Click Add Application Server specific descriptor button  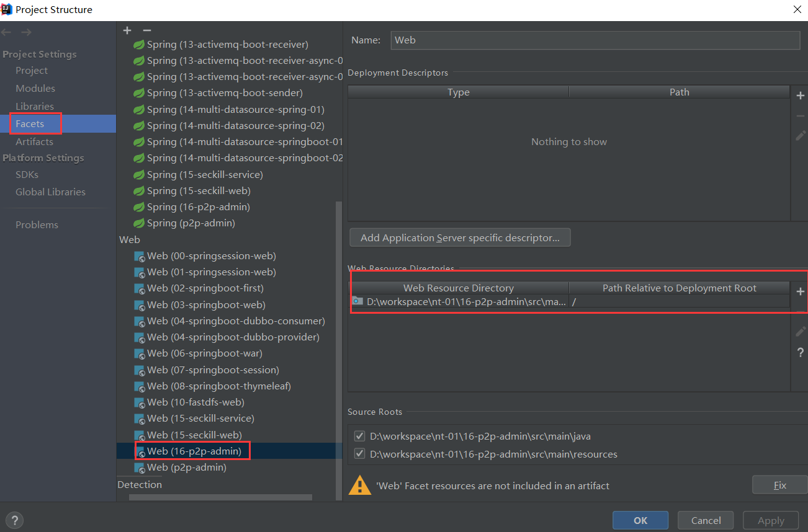coord(460,237)
